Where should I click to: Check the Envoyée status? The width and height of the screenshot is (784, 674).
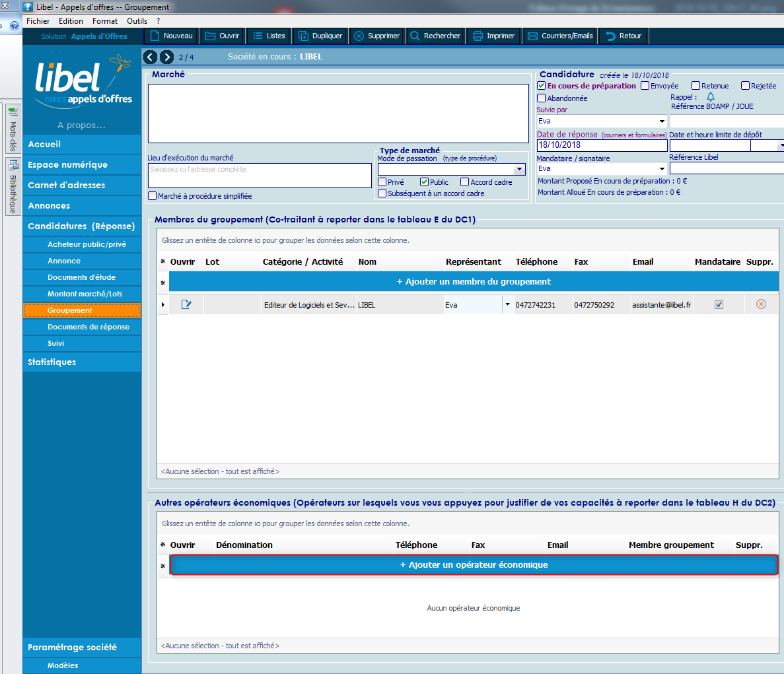645,86
